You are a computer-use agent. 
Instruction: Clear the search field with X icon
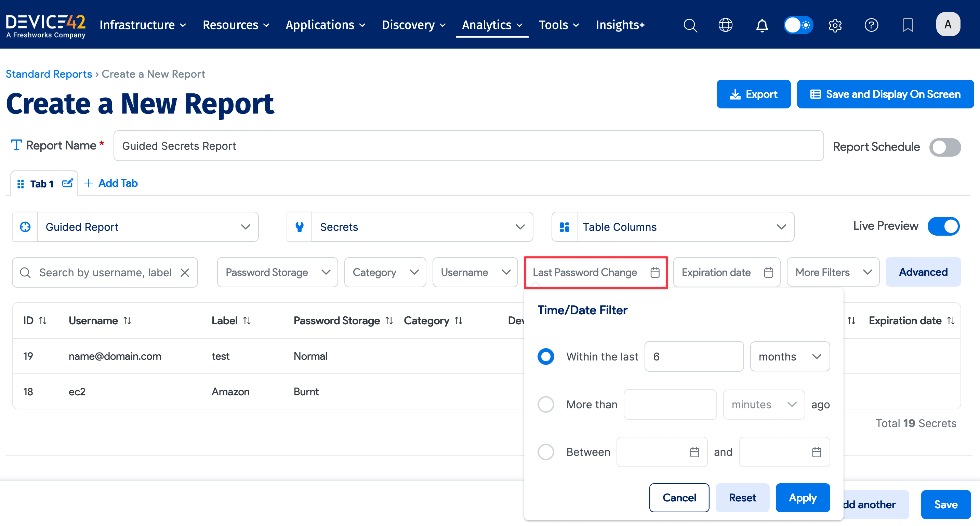pos(185,273)
